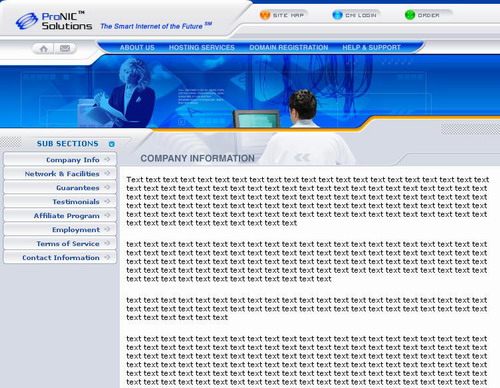The width and height of the screenshot is (500, 388).
Task: Open the Domain Registration menu
Action: click(x=289, y=48)
